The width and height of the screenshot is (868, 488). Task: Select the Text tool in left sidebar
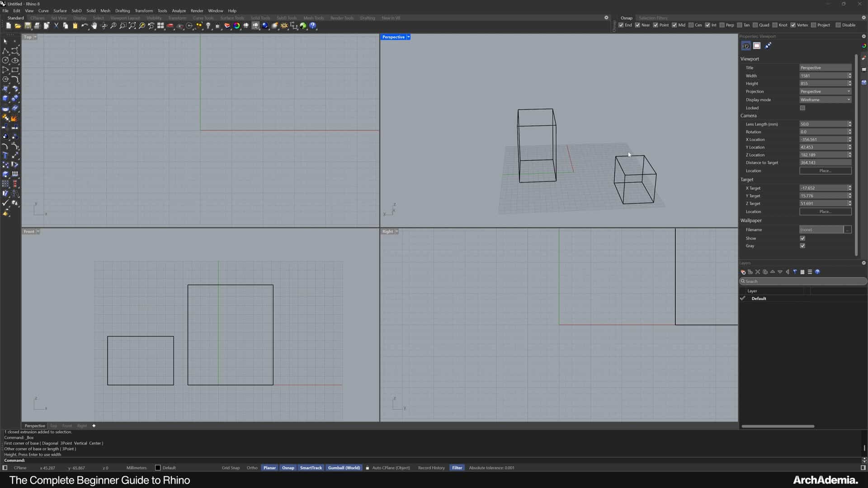(5, 155)
